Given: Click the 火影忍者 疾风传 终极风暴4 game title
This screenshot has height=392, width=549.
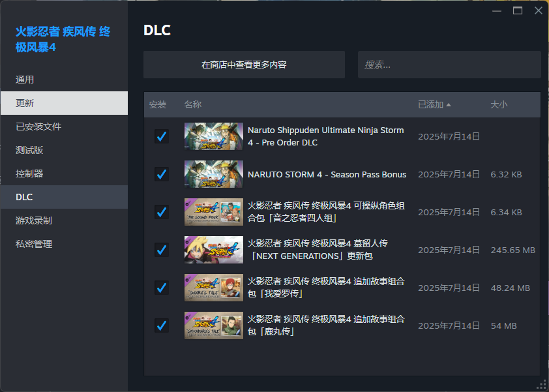Looking at the screenshot, I should [x=63, y=39].
